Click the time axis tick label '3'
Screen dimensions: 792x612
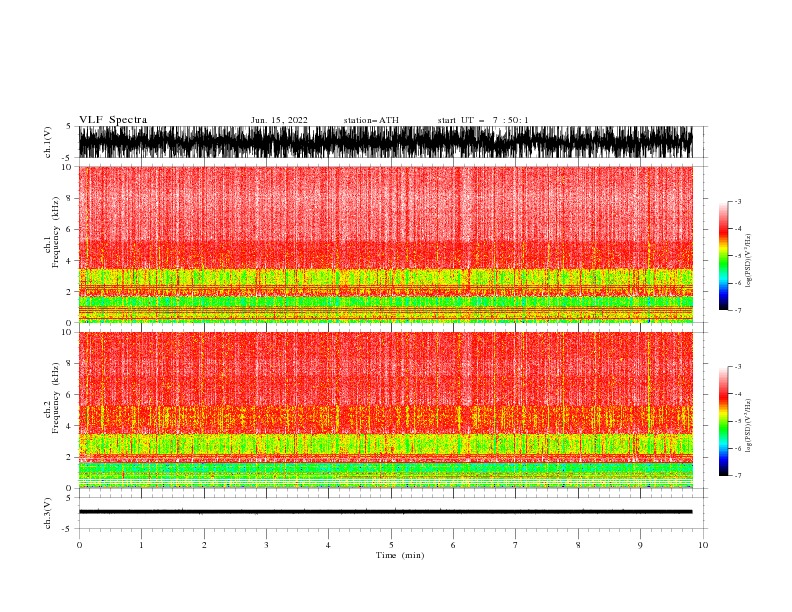[x=266, y=545]
